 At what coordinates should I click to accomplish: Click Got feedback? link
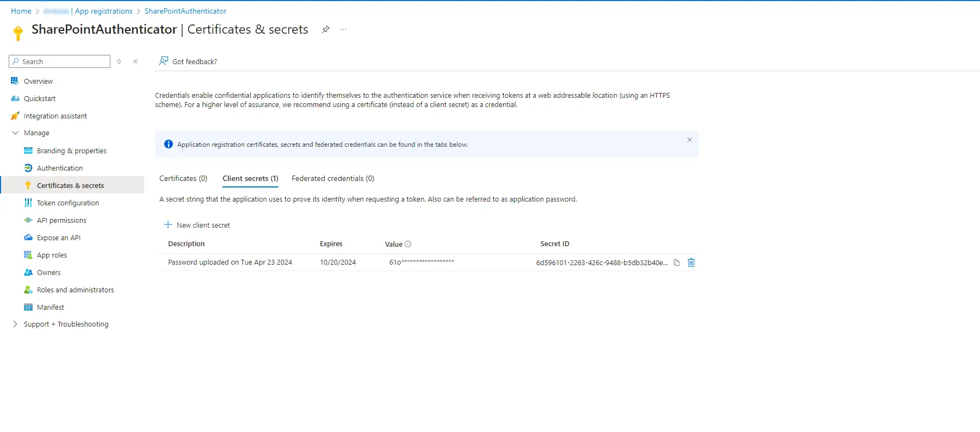[x=195, y=61]
